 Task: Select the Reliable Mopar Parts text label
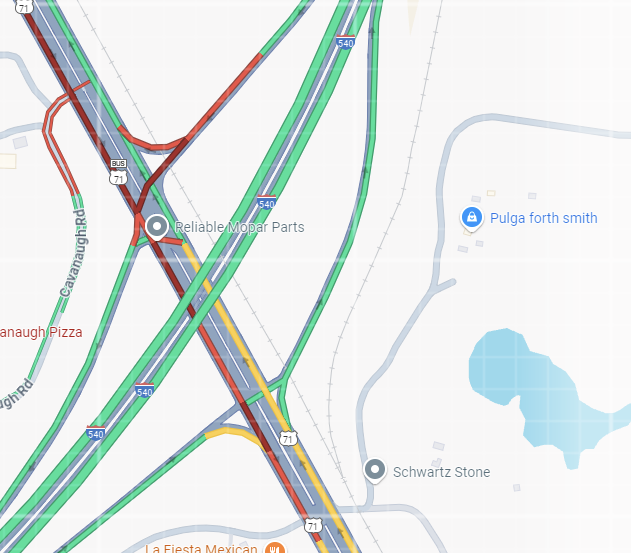239,227
